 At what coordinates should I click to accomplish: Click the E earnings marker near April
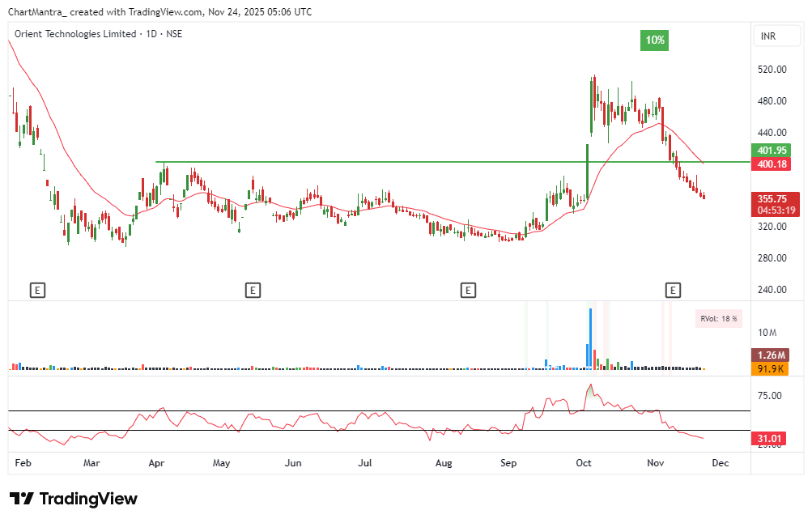point(253,289)
